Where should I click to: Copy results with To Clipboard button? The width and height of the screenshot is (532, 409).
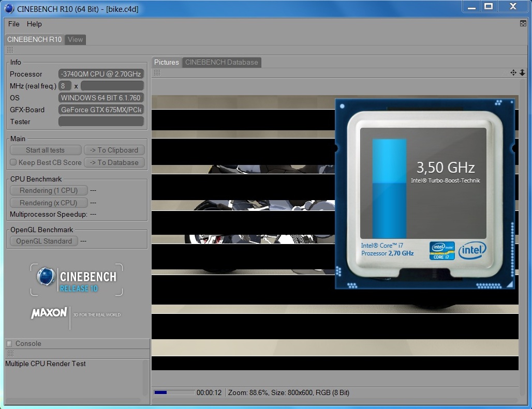(x=114, y=150)
